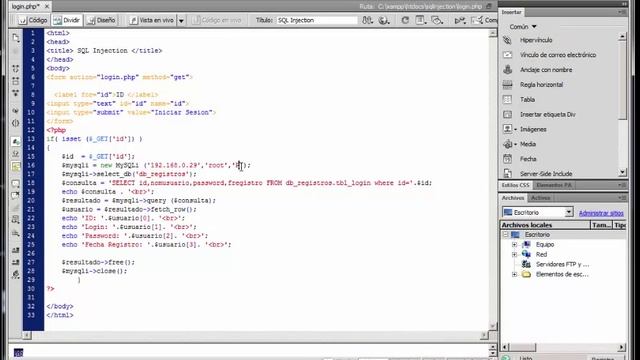Open the Archivos panel options menu
The height and width of the screenshot is (360, 640).
(622, 198)
